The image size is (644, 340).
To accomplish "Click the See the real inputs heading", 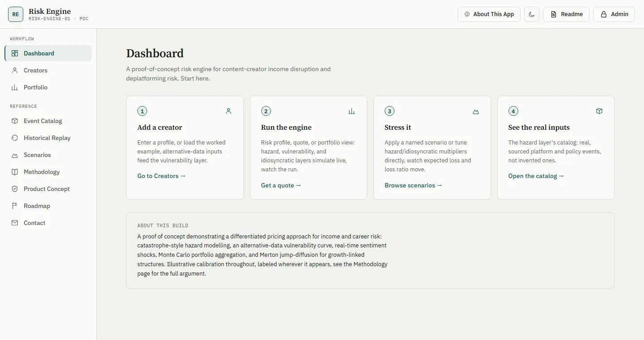I will [539, 127].
